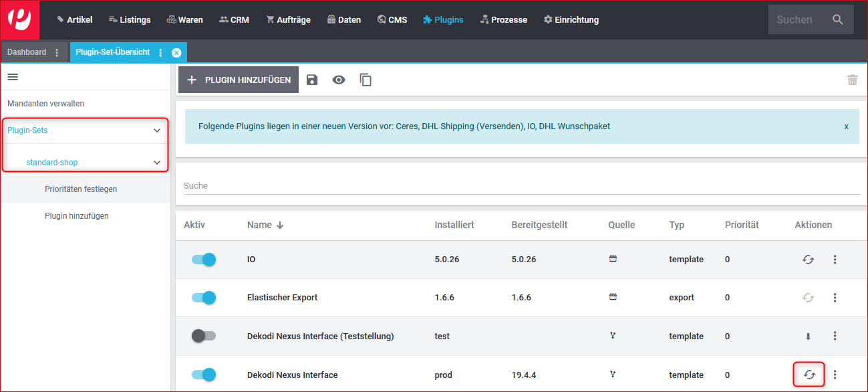Screen dimensions: 868x392
Task: Open the Artikel menu
Action: tap(75, 20)
